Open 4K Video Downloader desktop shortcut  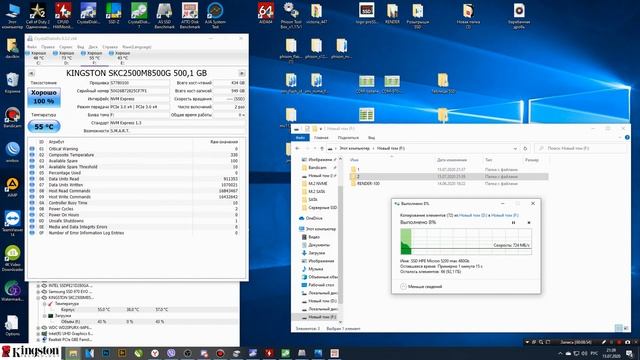click(x=12, y=258)
